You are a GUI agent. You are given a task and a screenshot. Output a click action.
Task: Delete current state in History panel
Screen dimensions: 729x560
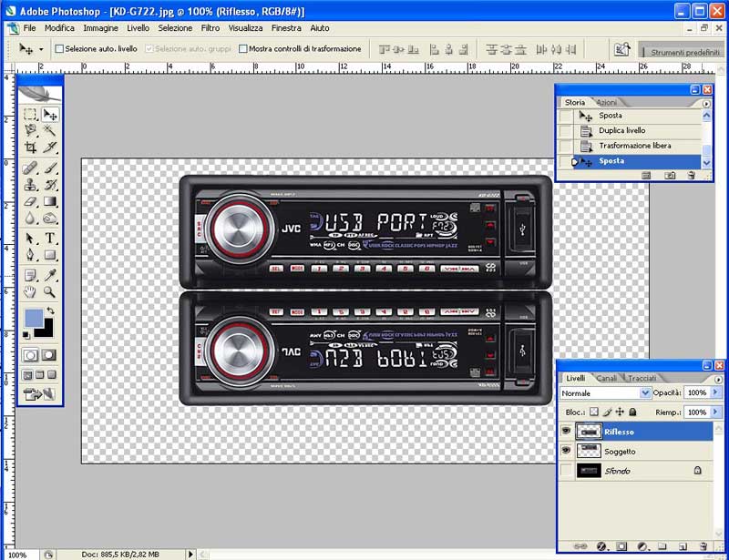(691, 175)
